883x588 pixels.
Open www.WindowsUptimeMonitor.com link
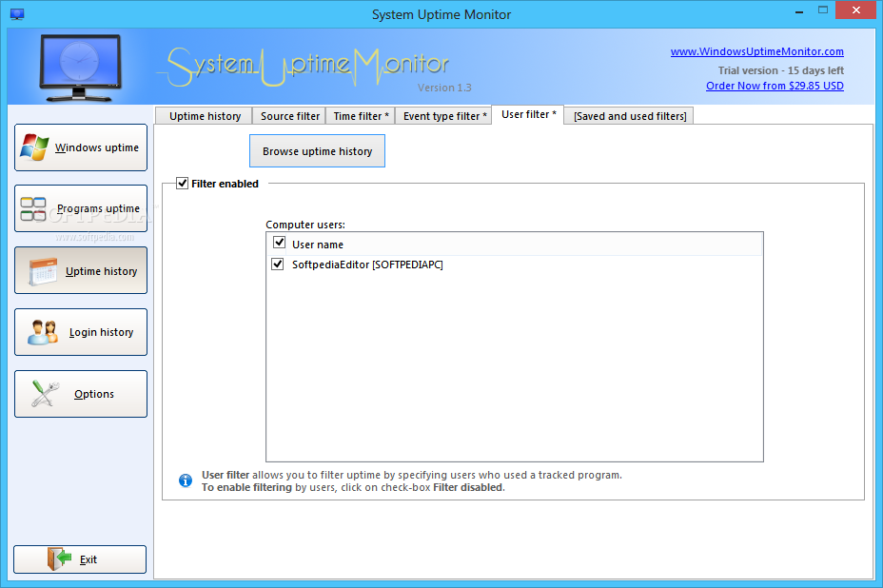(756, 51)
